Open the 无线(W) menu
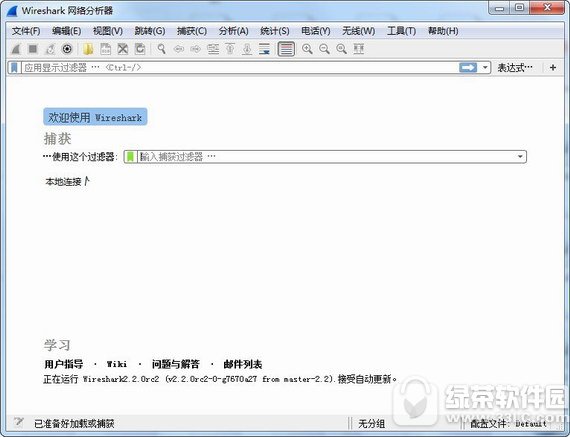This screenshot has height=437, width=570. (358, 31)
